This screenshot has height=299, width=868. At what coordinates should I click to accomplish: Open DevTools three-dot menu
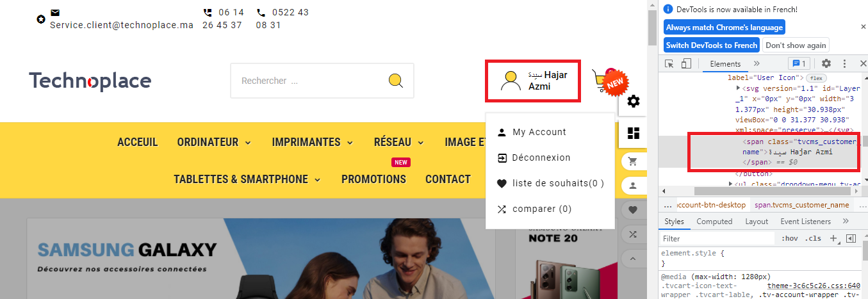coord(845,63)
